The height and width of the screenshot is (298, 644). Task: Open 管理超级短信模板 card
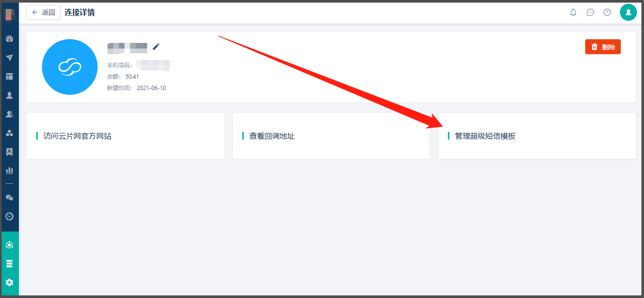pos(537,136)
